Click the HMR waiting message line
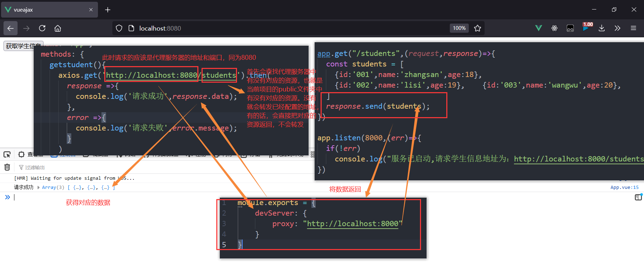Screen dimensions: 644x274 (74, 178)
